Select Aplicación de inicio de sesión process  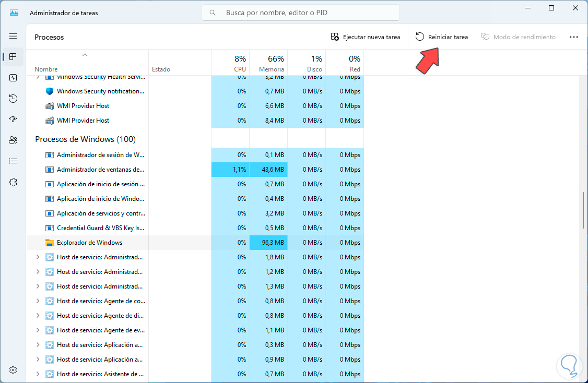(x=195, y=184)
